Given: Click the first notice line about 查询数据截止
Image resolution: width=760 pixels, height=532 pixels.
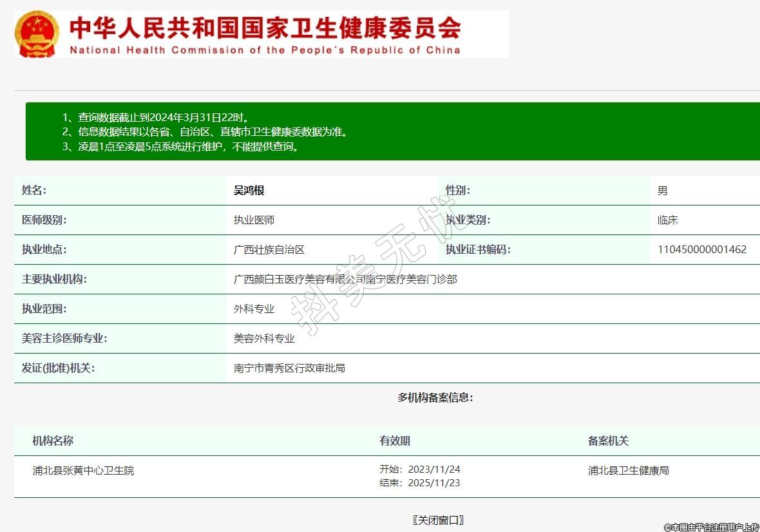Looking at the screenshot, I should [x=155, y=117].
